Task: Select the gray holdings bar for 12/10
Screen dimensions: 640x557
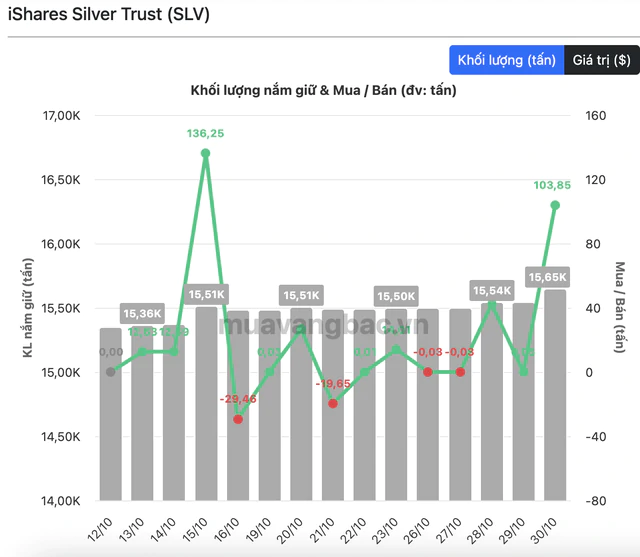Action: click(111, 414)
